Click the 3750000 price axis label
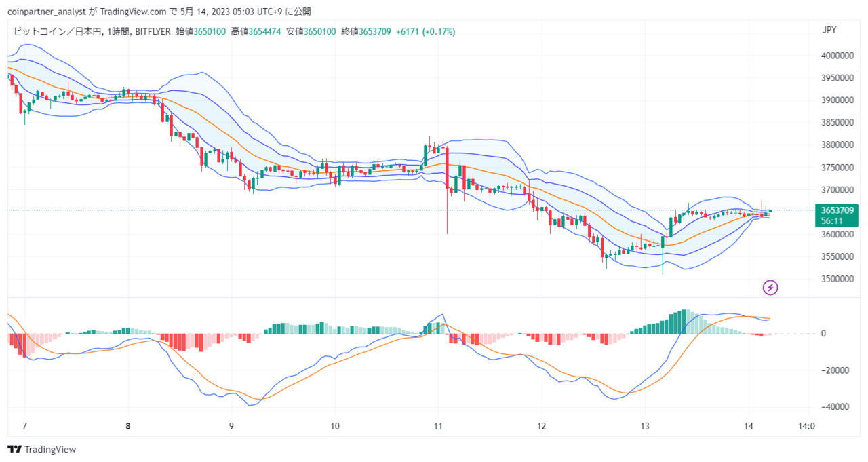Screen dimensions: 868x462 pyautogui.click(x=837, y=168)
